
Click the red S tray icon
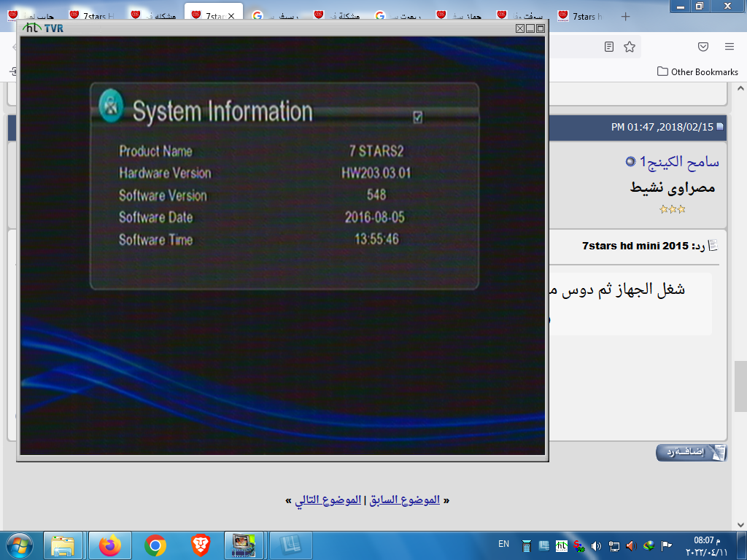coord(578,546)
